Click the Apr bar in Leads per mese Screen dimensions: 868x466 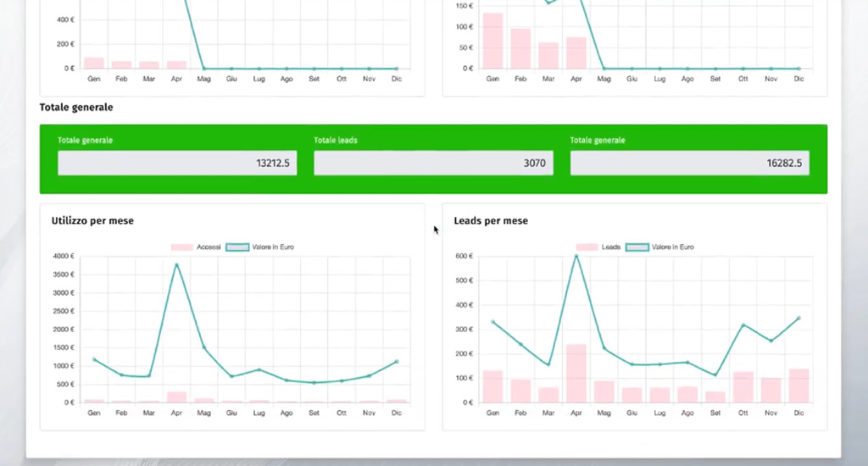click(576, 374)
